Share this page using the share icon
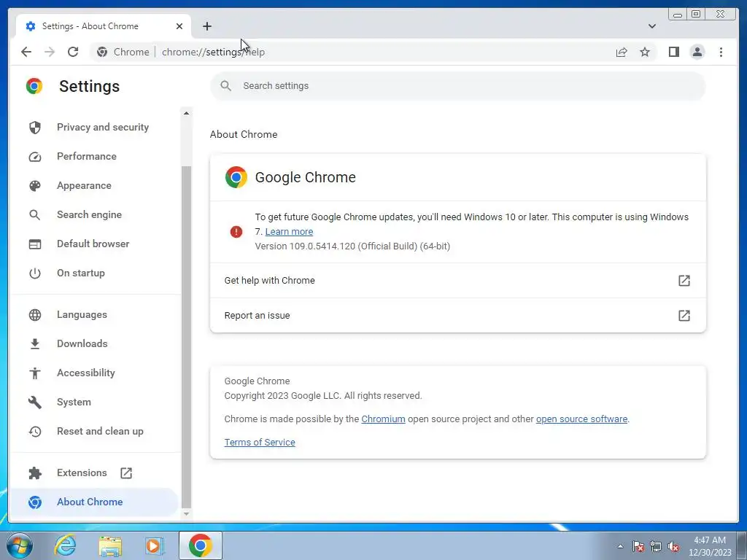747x560 pixels. click(x=622, y=52)
